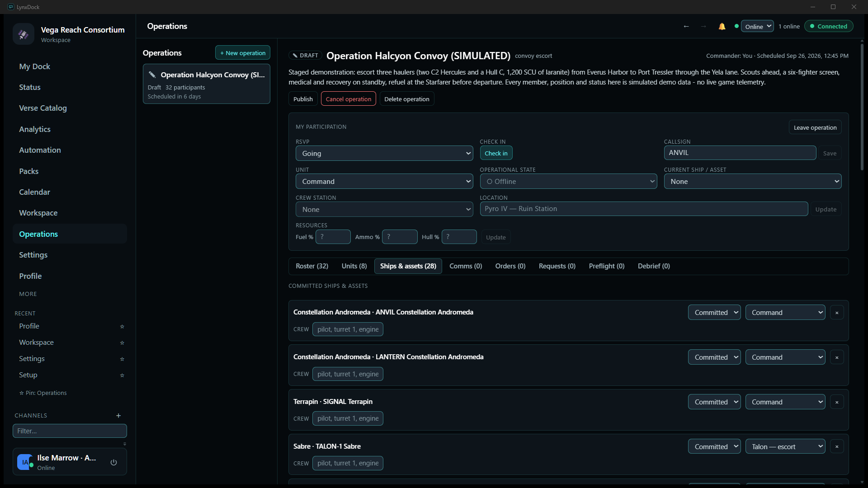
Task: Open Calendar in the sidebar
Action: (x=70, y=192)
